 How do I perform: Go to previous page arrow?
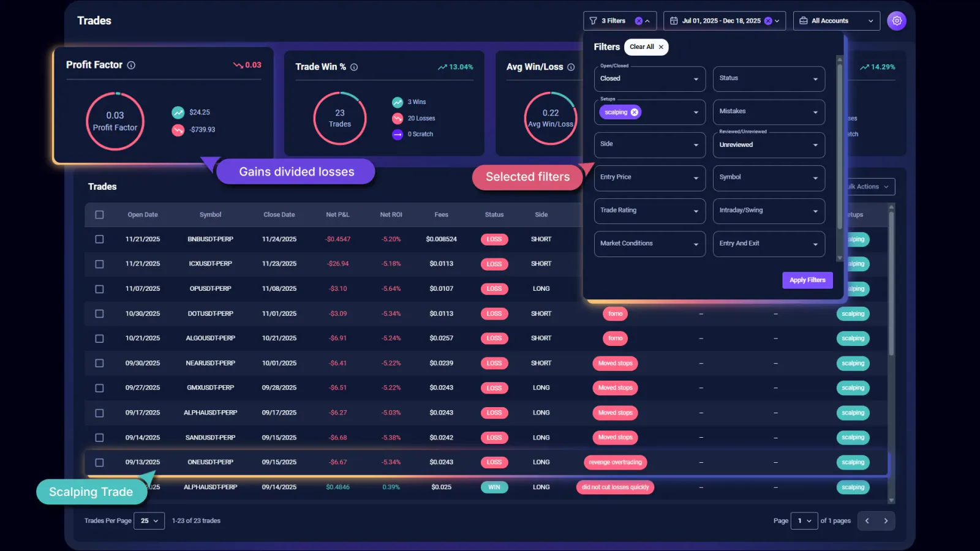point(867,521)
